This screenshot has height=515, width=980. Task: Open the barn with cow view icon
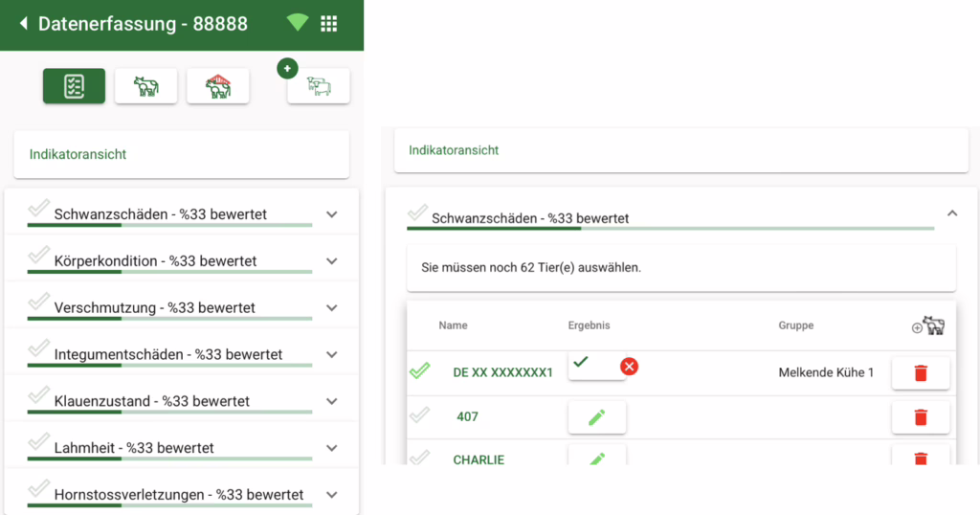[217, 86]
